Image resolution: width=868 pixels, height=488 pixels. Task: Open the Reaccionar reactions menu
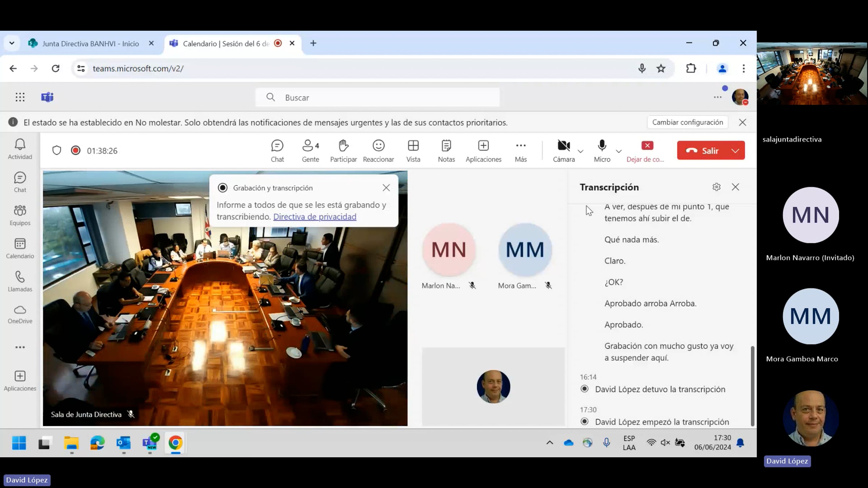(x=378, y=151)
